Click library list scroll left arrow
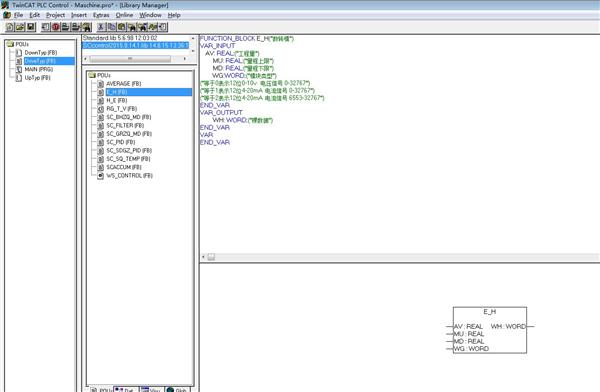Viewport: 600px width, 392px height. click(x=86, y=59)
